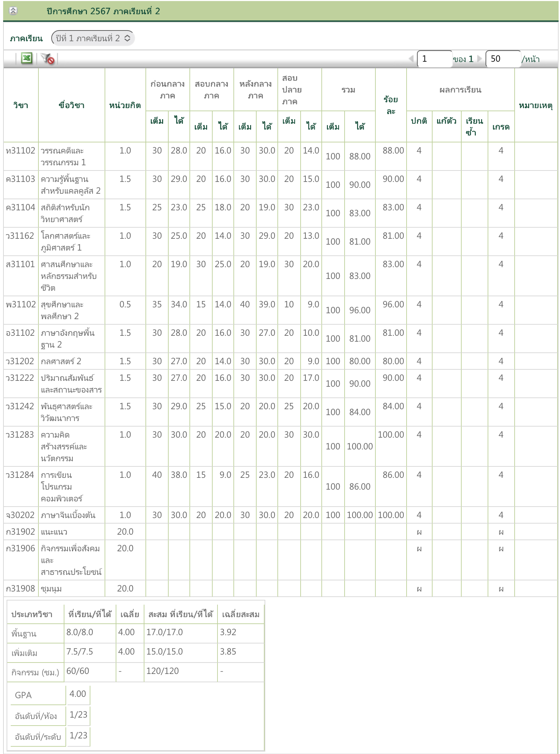
Task: Click subject name กลศาสตร์ 2
Action: click(x=61, y=361)
